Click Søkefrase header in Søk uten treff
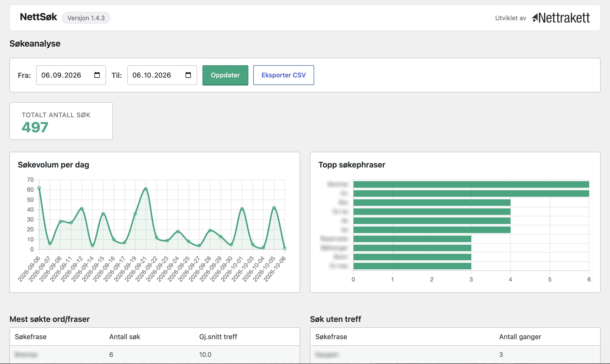Viewport: 610px width, 364px height. (331, 337)
